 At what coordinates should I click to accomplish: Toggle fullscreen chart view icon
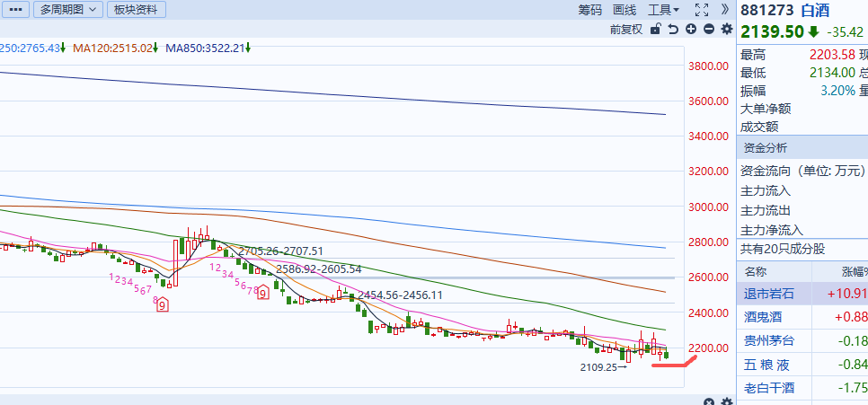(x=702, y=9)
